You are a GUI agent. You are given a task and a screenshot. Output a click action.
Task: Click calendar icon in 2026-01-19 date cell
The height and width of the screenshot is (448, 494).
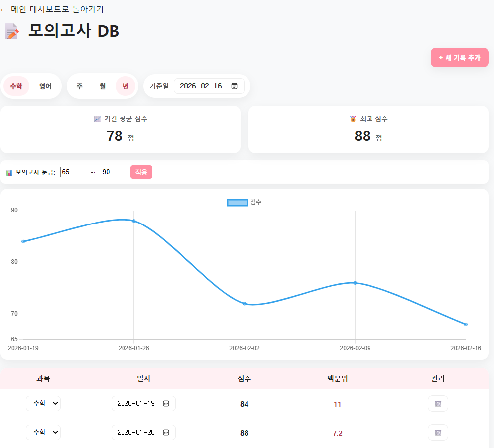[x=166, y=404]
